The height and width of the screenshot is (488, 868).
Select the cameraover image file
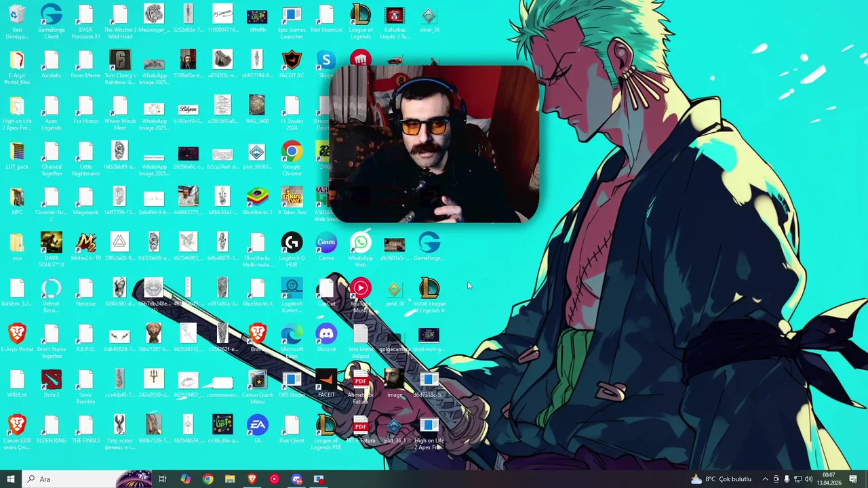point(222,382)
